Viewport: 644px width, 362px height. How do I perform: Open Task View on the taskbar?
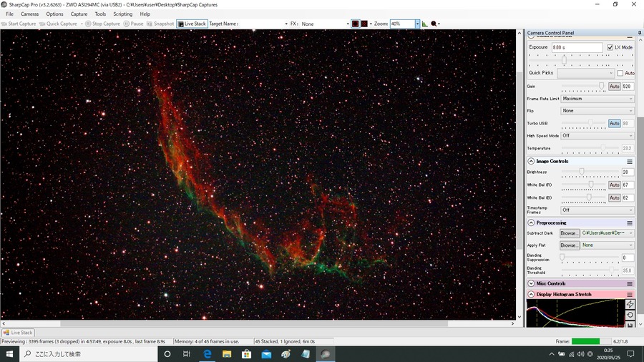[x=187, y=354]
